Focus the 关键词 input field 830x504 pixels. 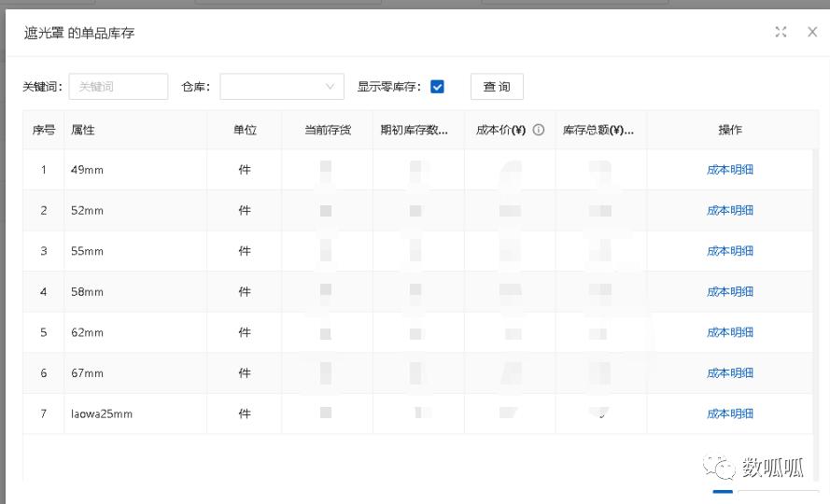(x=118, y=86)
